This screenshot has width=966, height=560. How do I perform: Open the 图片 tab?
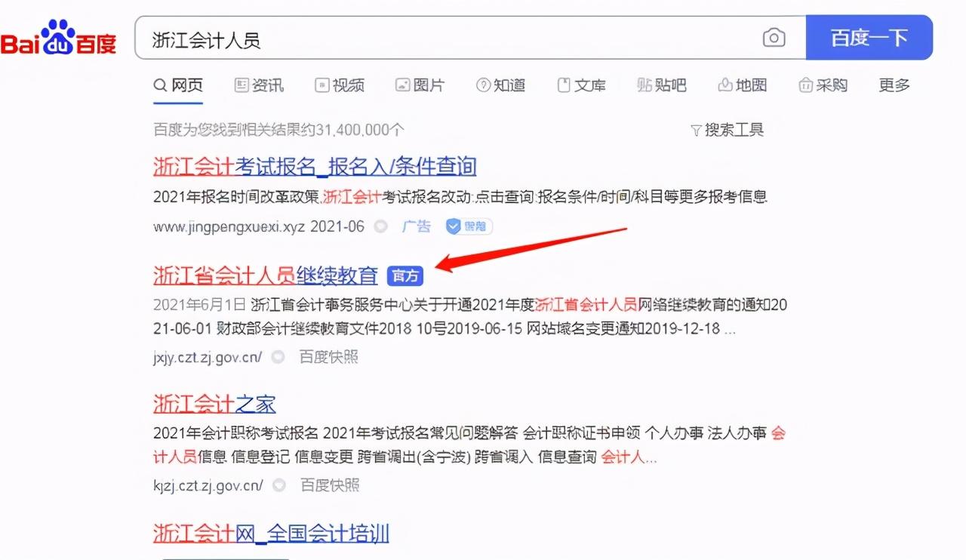point(420,85)
